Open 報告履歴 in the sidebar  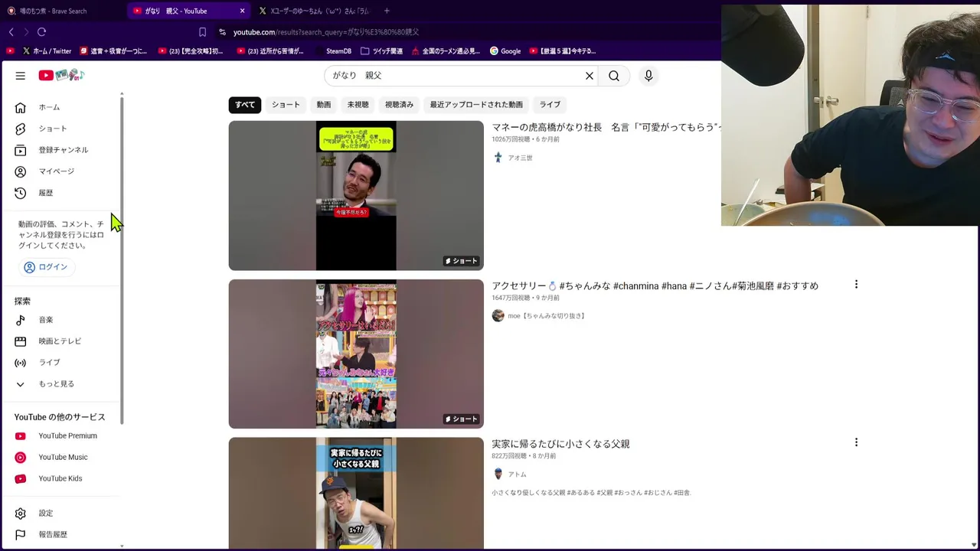point(62,535)
